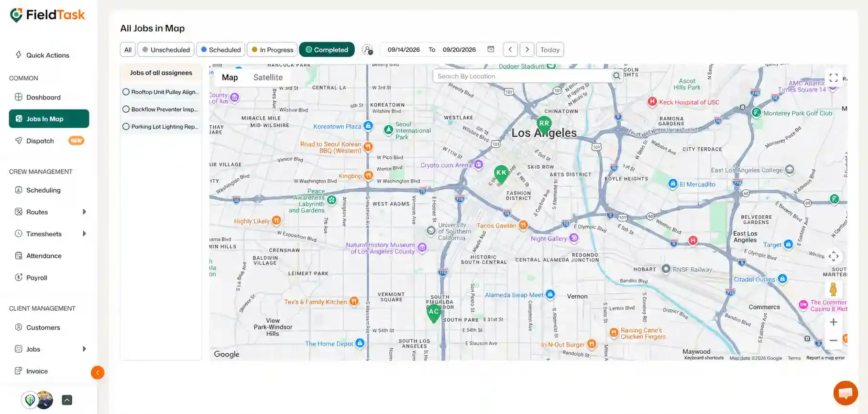Expand the Timesheets submenu arrow
Screen dimensions: 868x414
click(84, 234)
